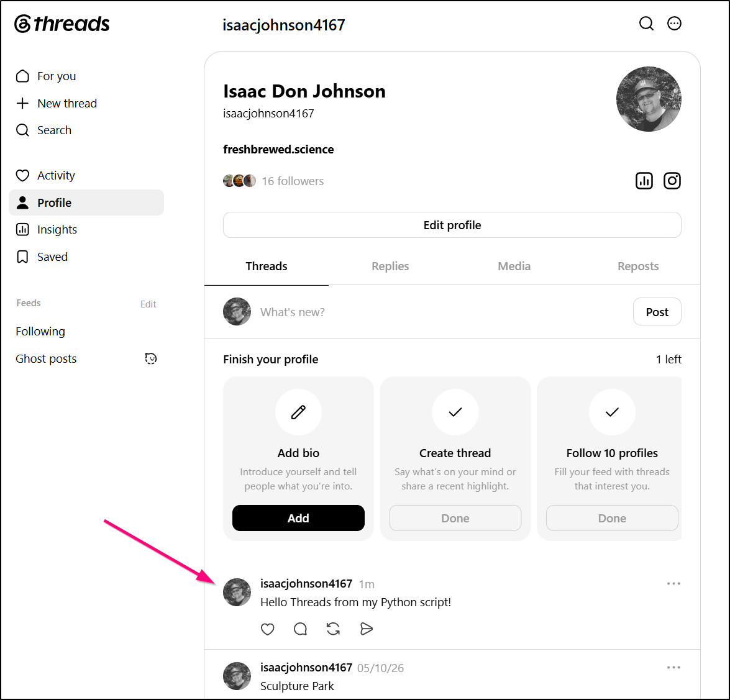The width and height of the screenshot is (730, 700).
Task: Click Done under Follow 10 profiles
Action: coord(612,518)
